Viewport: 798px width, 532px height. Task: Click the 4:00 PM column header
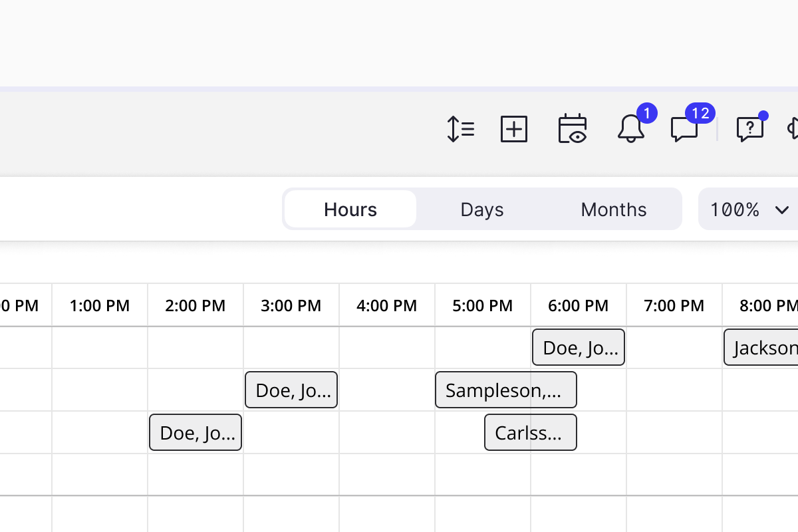tap(387, 305)
